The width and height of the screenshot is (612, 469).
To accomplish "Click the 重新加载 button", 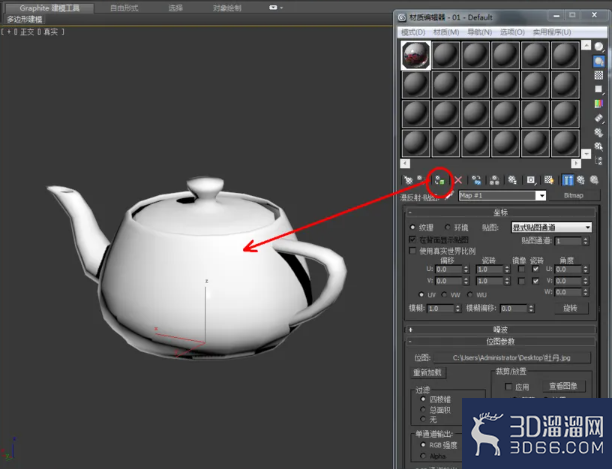I will (x=428, y=373).
